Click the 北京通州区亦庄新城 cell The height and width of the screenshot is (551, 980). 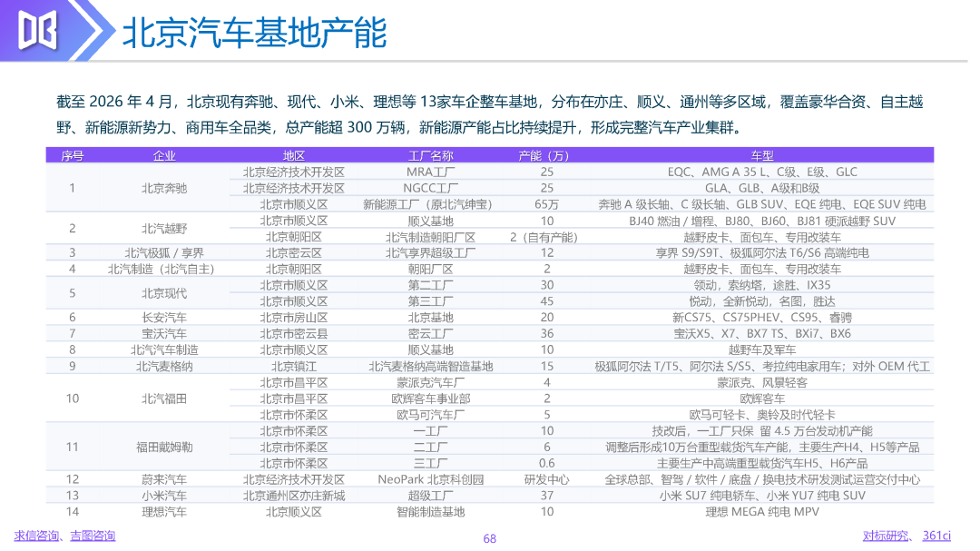click(294, 496)
